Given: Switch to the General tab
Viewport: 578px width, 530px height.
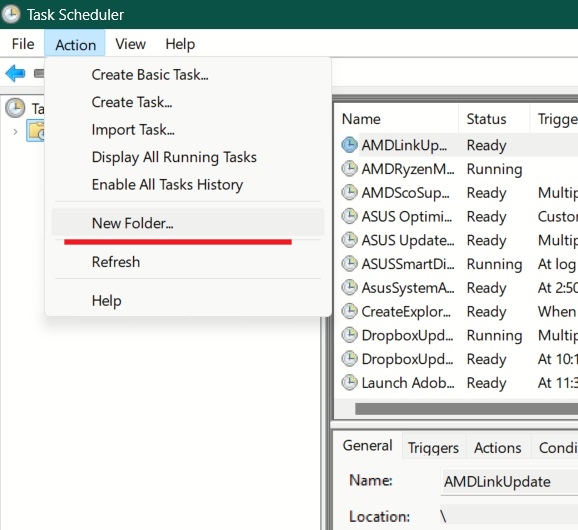Looking at the screenshot, I should point(368,446).
